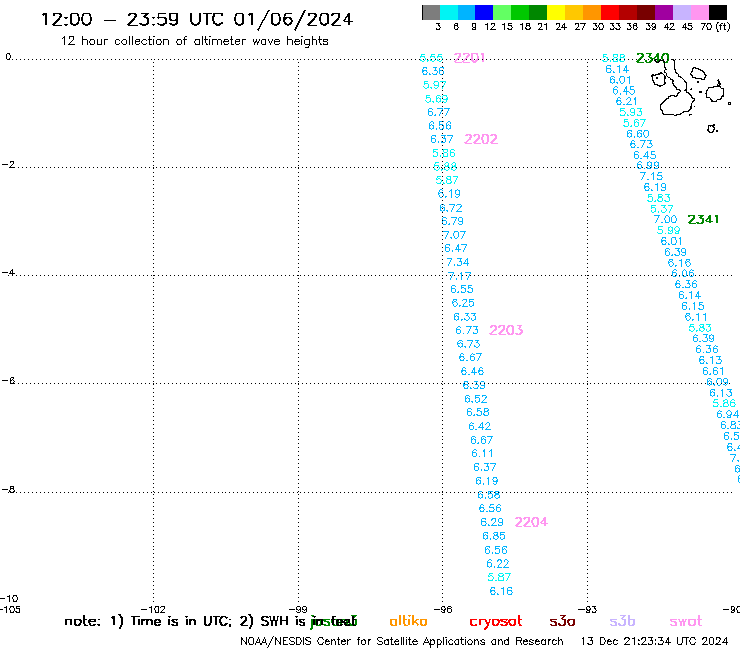This screenshot has height=650, width=740.
Task: Click the wave height value 6.72
Action: [451, 208]
